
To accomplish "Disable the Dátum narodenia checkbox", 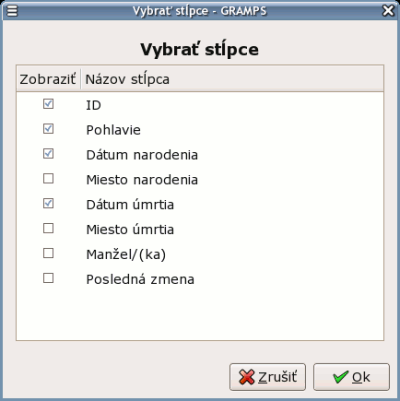I will click(x=48, y=154).
